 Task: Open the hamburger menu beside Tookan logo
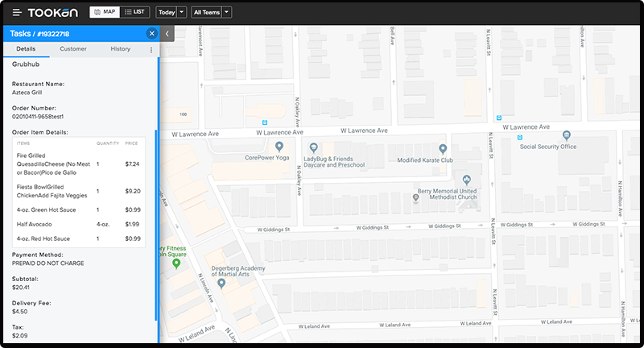tap(16, 13)
